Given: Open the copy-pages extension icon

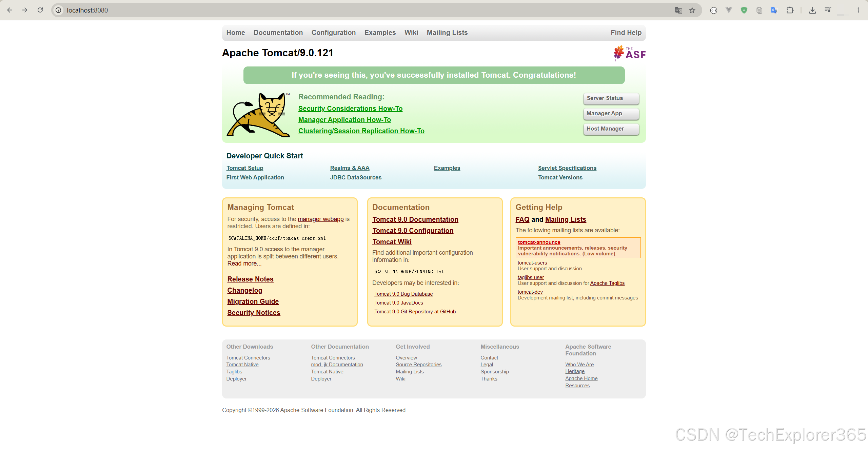Looking at the screenshot, I should [759, 10].
